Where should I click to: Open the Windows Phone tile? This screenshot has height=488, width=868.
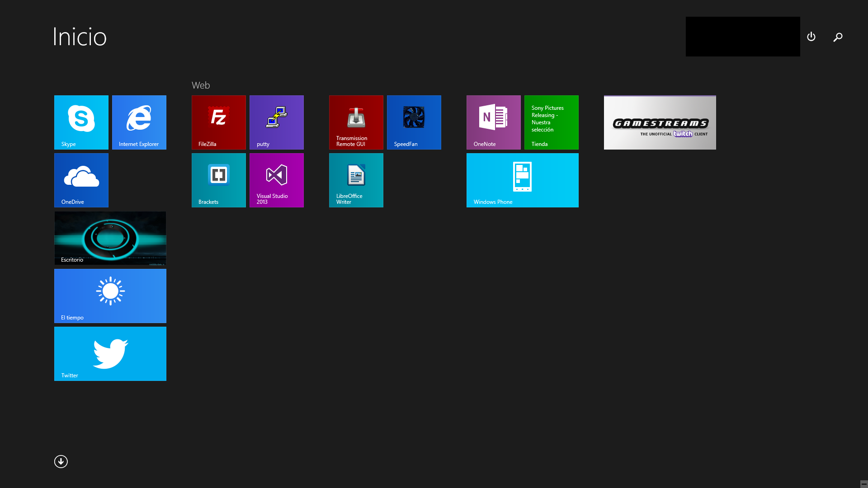(523, 180)
